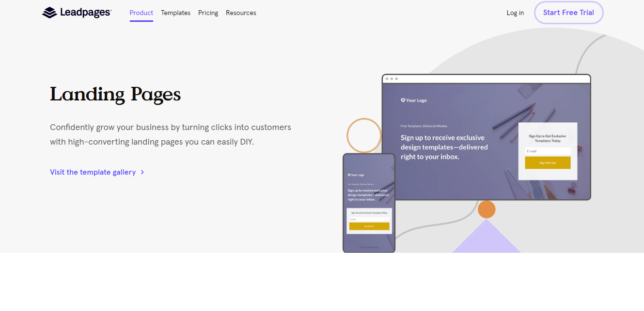Click the Log in link

click(x=515, y=13)
